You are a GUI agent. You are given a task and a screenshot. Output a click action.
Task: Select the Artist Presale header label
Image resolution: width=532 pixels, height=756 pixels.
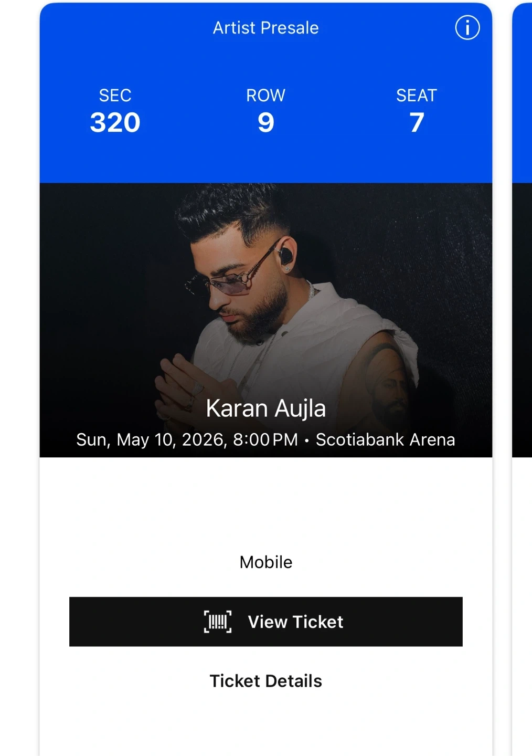tap(265, 28)
